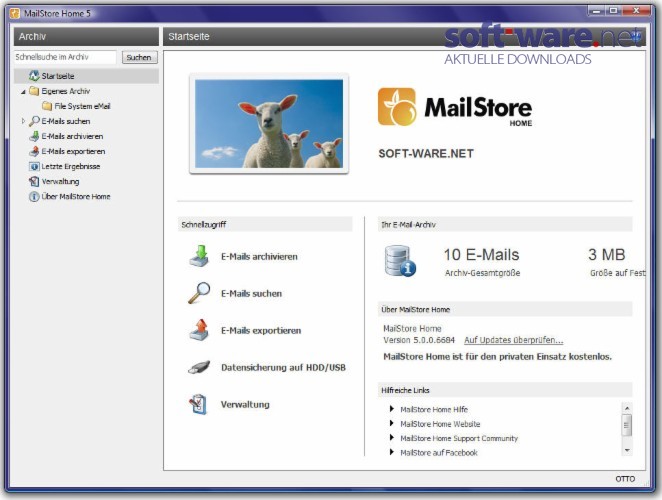The image size is (662, 500).
Task: Open the File System eMail folder
Action: click(x=82, y=106)
